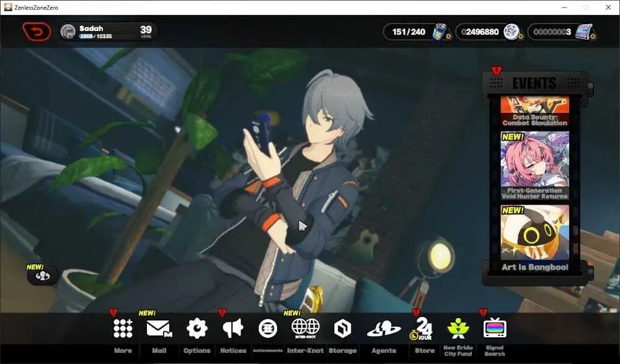Open First-Generation Void Hunter Returns event
The height and width of the screenshot is (364, 620).
[534, 166]
